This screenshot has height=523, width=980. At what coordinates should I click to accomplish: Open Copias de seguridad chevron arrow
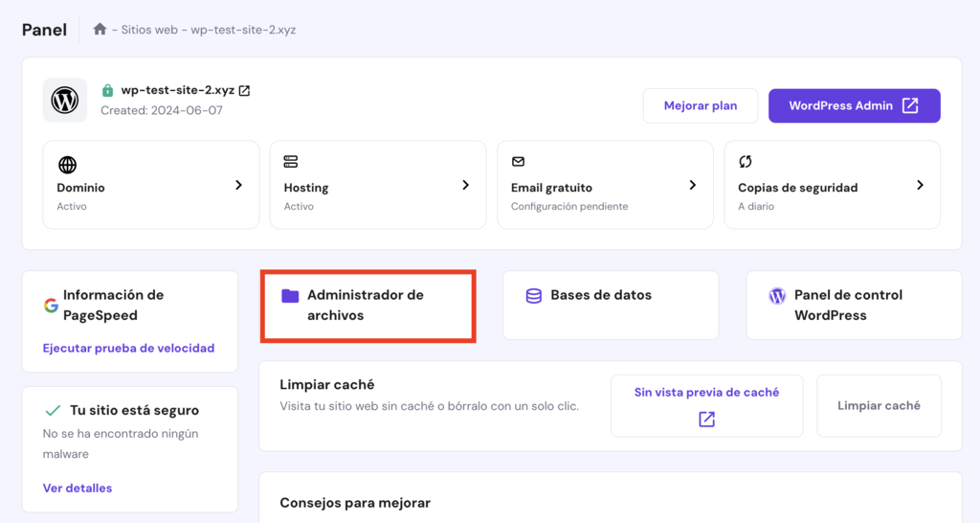point(919,185)
